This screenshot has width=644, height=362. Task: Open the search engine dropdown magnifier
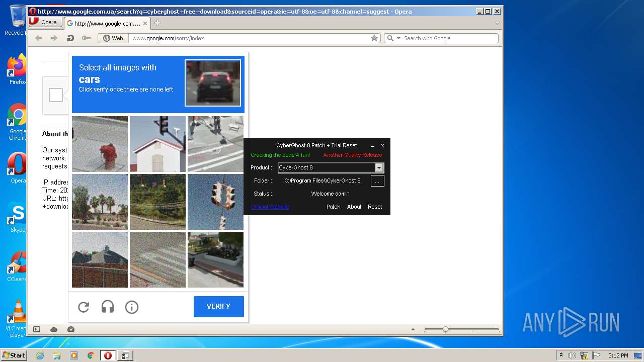(393, 38)
